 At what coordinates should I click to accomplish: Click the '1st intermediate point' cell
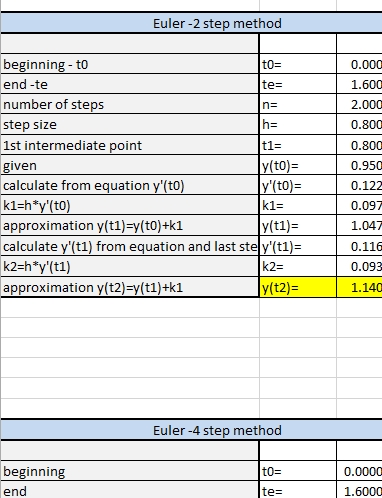[x=130, y=145]
